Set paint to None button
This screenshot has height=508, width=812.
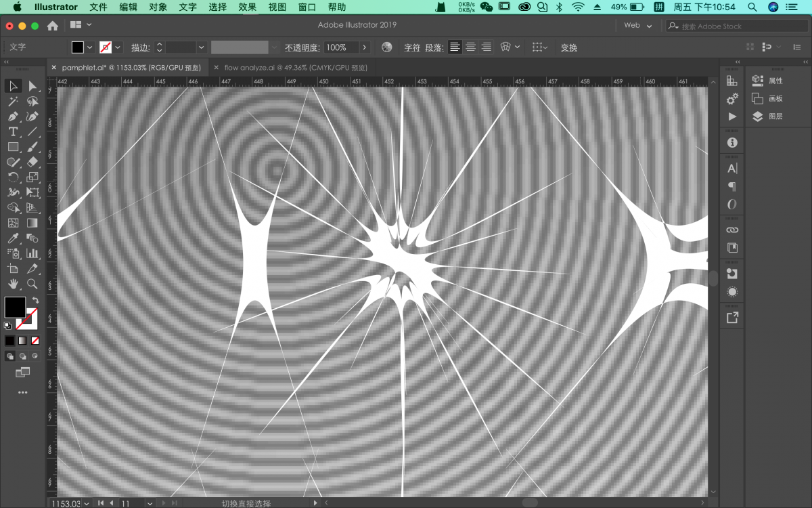pyautogui.click(x=35, y=341)
